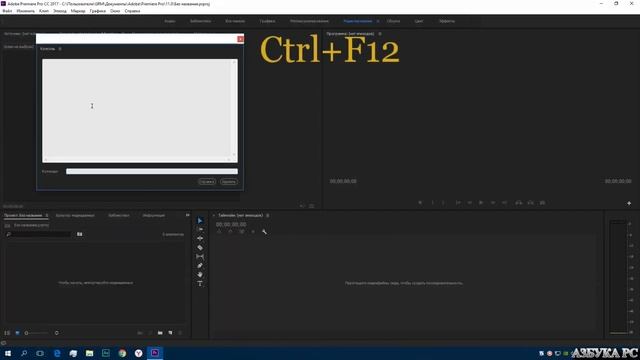Play the Program monitor
The height and width of the screenshot is (360, 640).
[481, 202]
